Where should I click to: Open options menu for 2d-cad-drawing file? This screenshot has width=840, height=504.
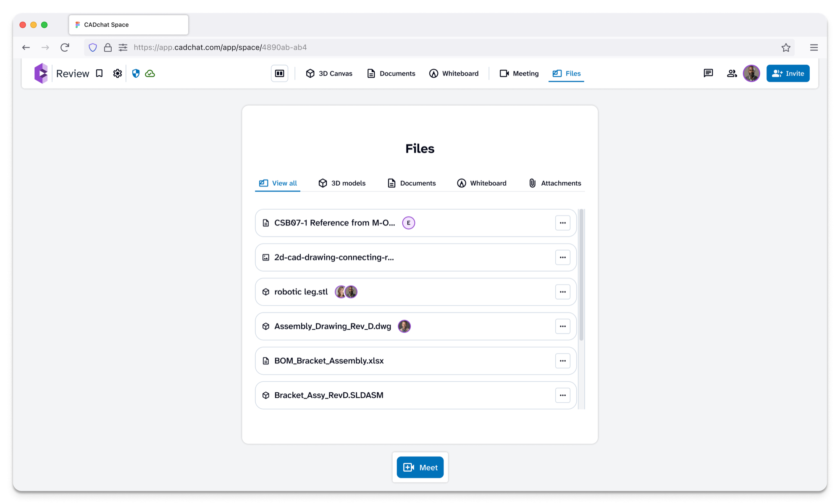pyautogui.click(x=562, y=257)
